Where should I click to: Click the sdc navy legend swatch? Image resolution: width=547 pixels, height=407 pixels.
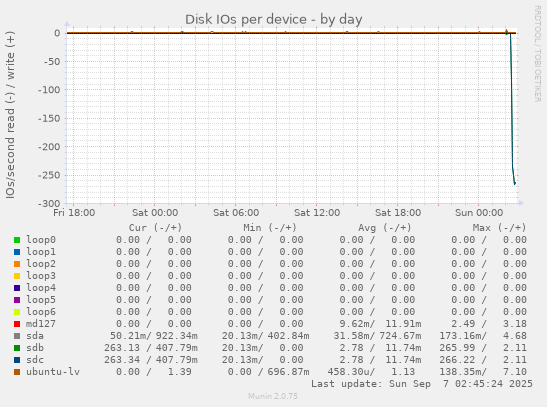pos(17,360)
